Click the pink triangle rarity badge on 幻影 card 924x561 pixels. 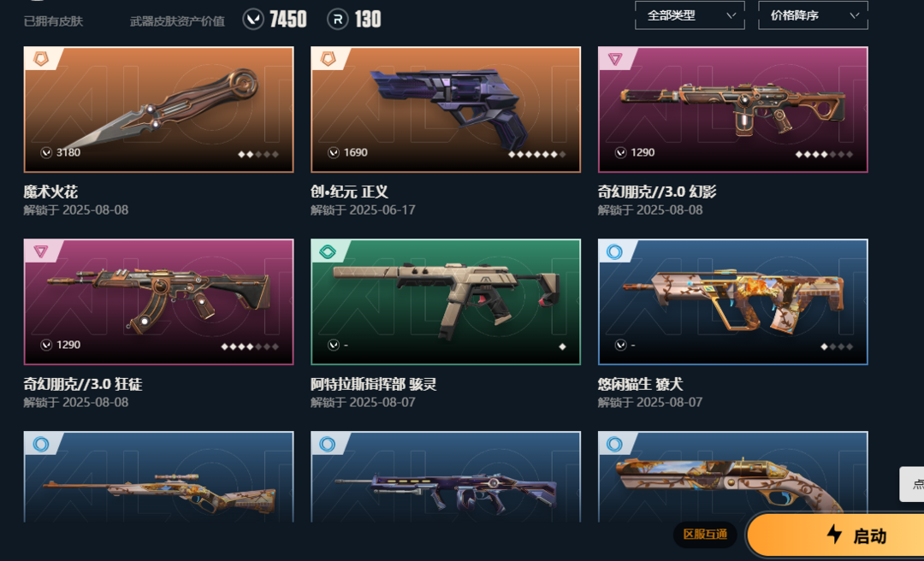point(615,59)
